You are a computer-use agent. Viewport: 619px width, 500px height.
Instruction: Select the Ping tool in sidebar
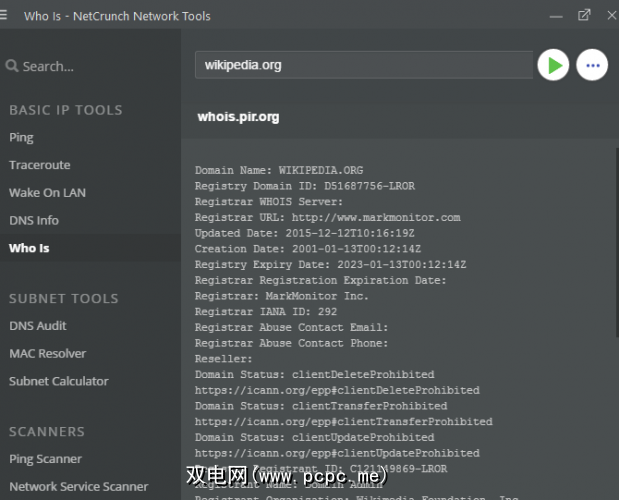[21, 137]
